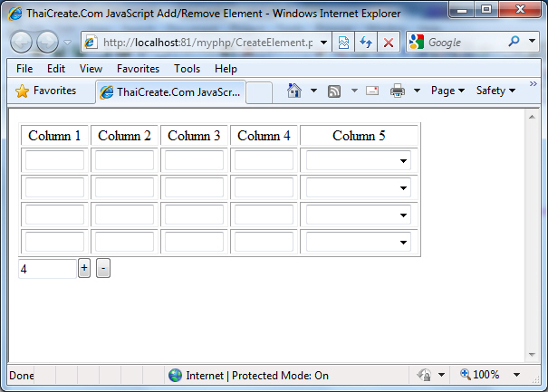Click the RSS feeds icon
The height and width of the screenshot is (392, 548).
334,91
